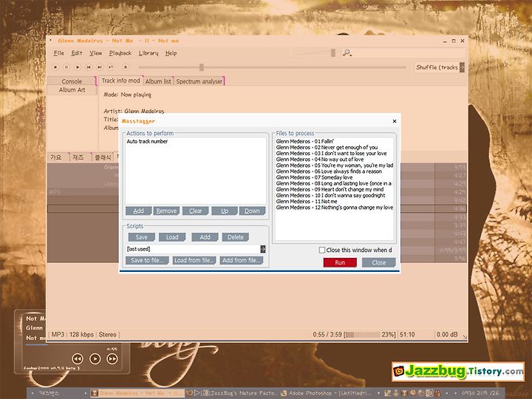
Task: Skip forward in the desktop mini player
Action: click(112, 358)
